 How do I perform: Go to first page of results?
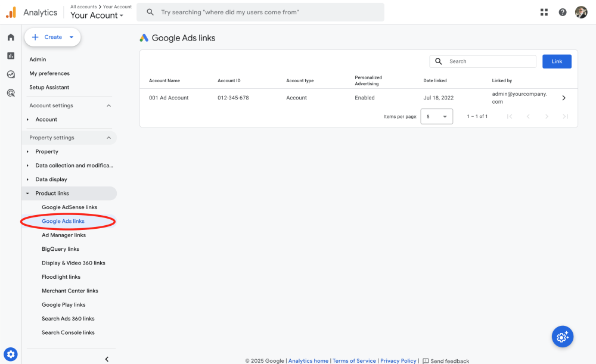coord(510,116)
